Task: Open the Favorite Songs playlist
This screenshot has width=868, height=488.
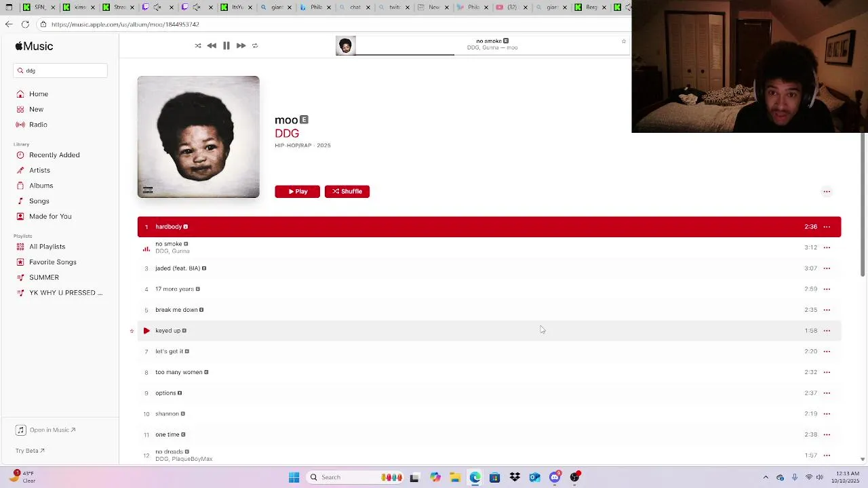Action: [x=52, y=262]
